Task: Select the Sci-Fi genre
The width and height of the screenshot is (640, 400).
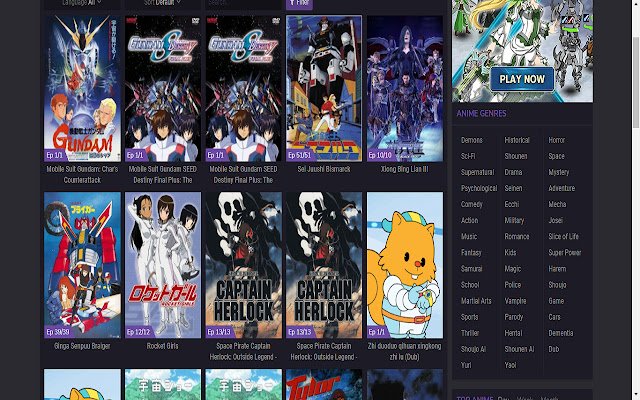Action: pos(468,156)
